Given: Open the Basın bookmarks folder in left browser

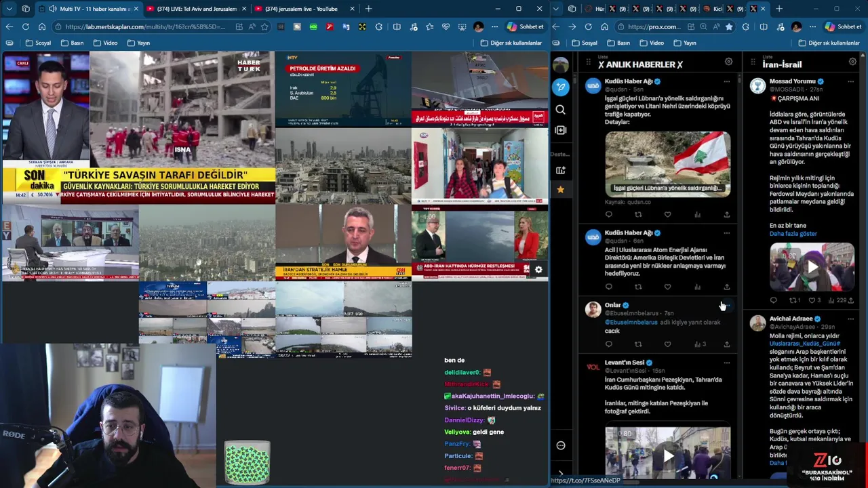Looking at the screenshot, I should click(x=72, y=43).
